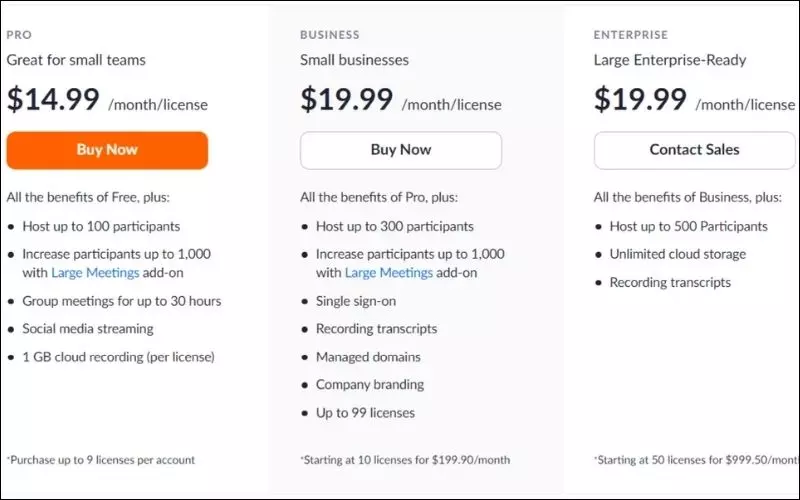The height and width of the screenshot is (500, 800).
Task: Click 'Up to 99 licenses' item
Action: pos(365,412)
